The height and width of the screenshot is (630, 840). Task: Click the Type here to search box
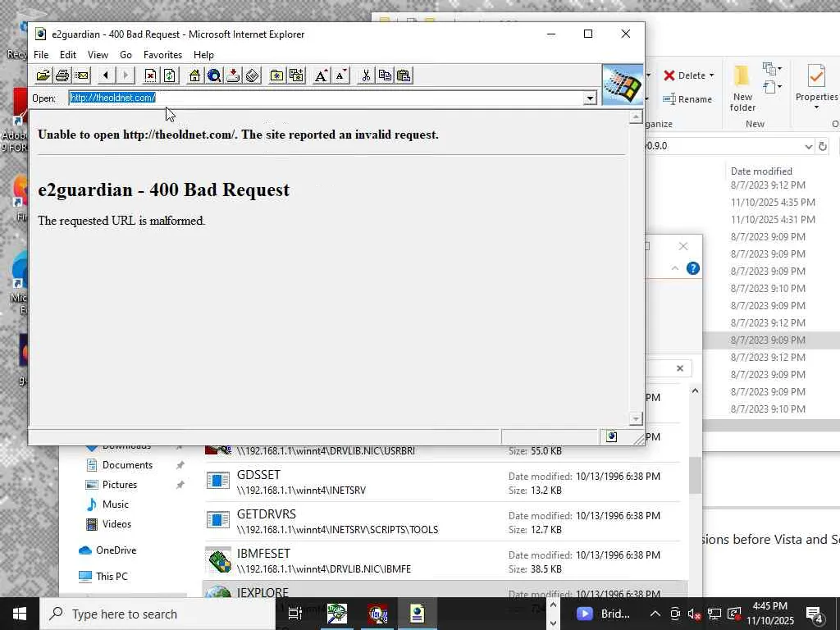click(x=158, y=614)
